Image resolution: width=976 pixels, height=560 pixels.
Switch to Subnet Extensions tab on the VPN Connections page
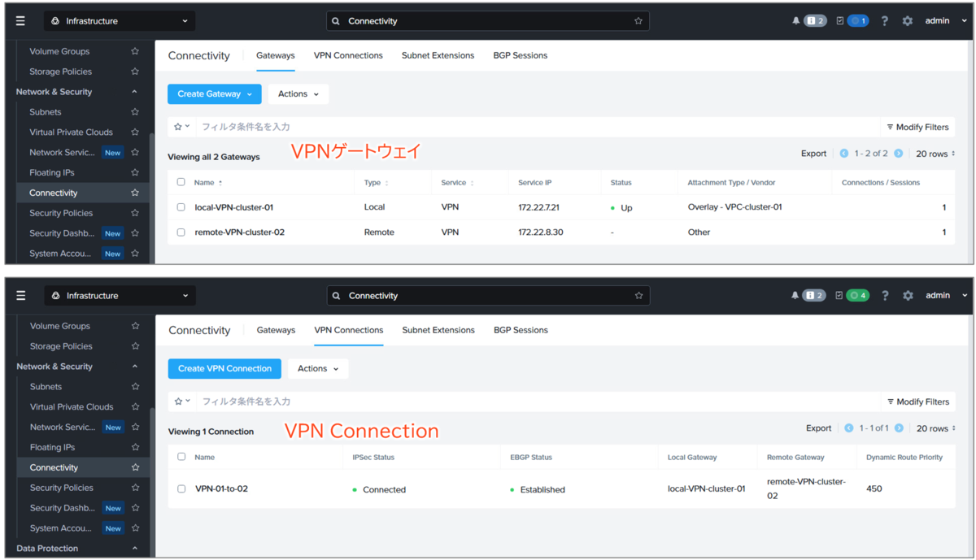pyautogui.click(x=438, y=330)
